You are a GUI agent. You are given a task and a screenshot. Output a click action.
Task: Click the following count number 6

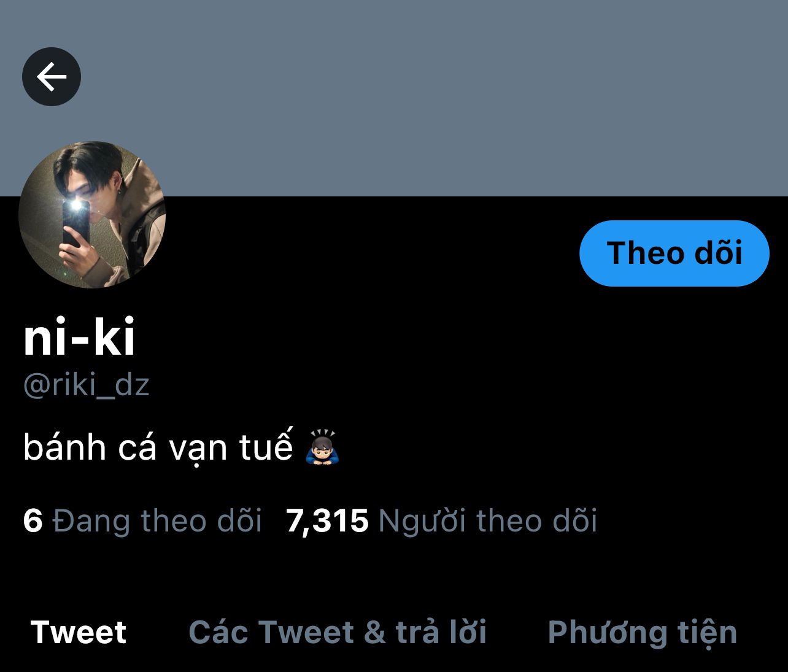[33, 521]
